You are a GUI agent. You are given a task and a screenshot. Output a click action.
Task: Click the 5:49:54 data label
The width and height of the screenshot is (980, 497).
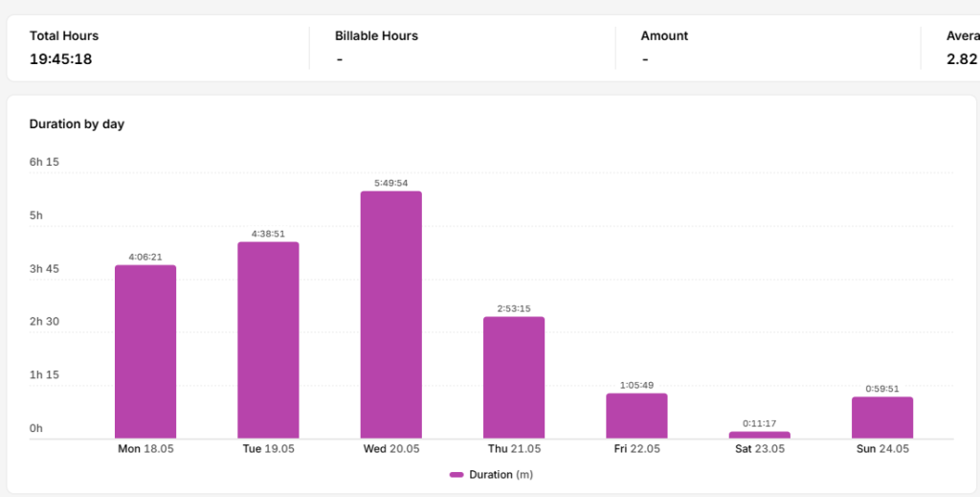391,183
